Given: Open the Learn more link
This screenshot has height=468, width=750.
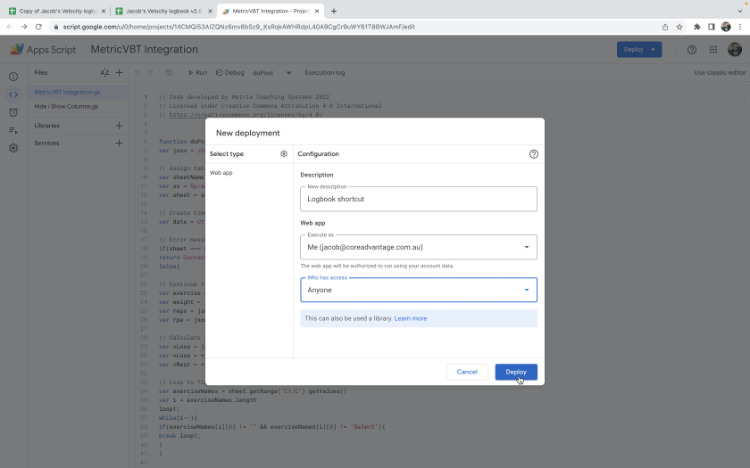Looking at the screenshot, I should (x=410, y=318).
